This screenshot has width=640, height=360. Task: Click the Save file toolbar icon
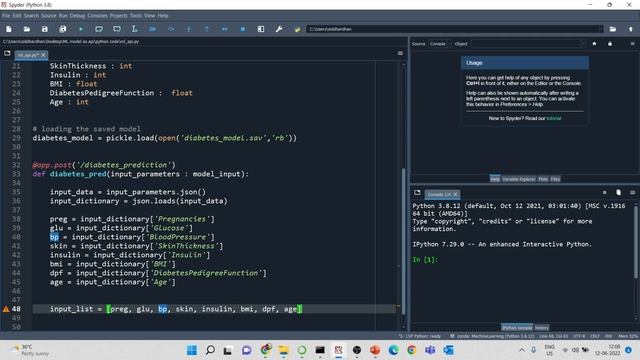(x=44, y=29)
